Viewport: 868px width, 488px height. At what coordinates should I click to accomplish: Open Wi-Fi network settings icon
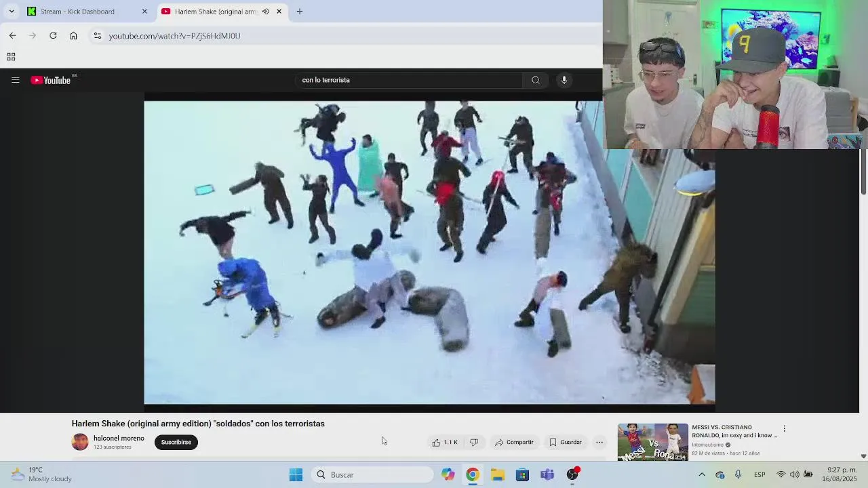coord(781,474)
